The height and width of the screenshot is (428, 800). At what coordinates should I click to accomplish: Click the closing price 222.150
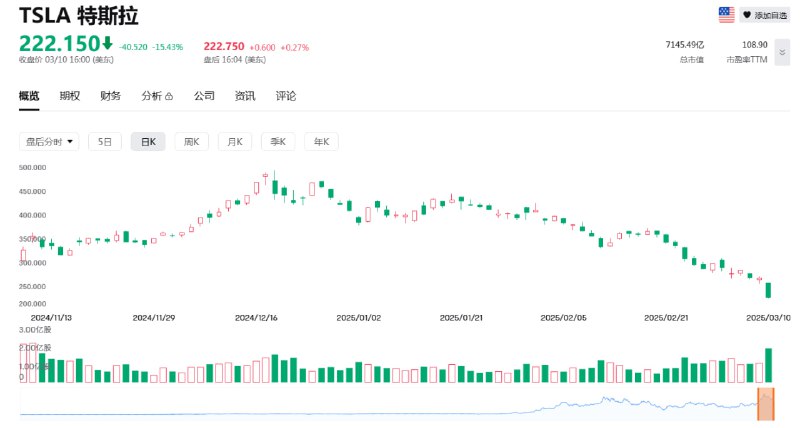(60, 43)
